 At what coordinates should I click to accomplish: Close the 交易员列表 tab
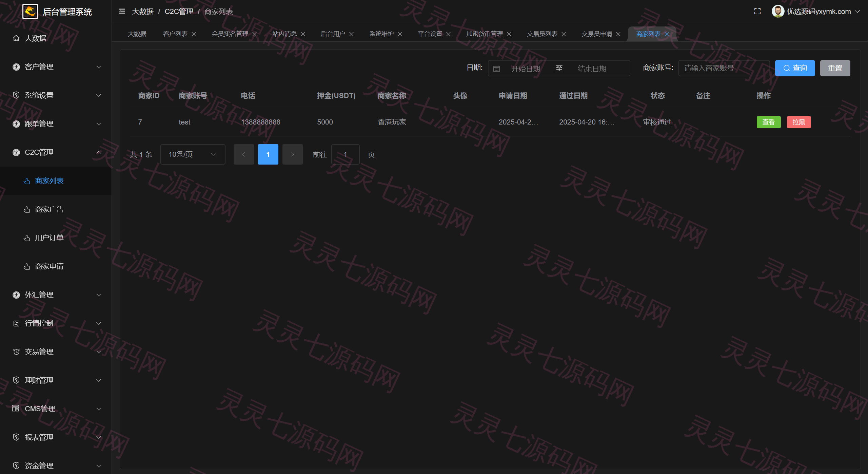(x=564, y=34)
